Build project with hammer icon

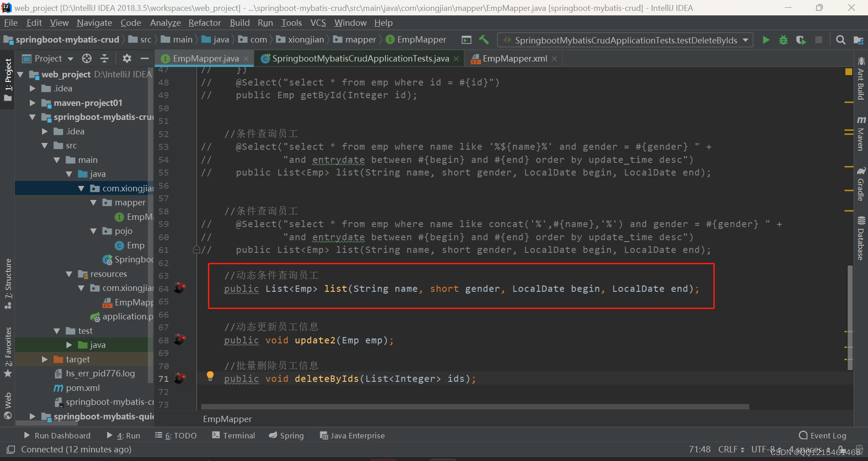coord(484,40)
